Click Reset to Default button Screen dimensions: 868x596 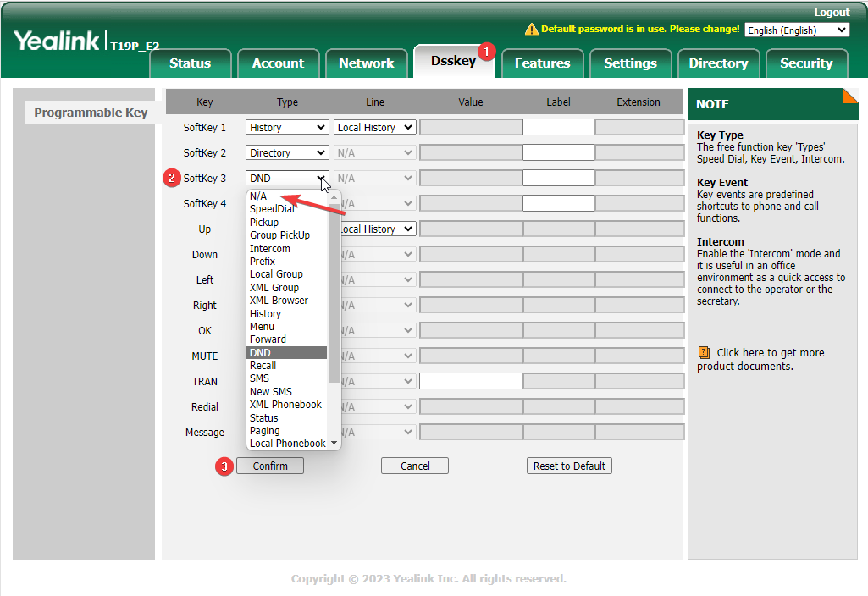pos(569,466)
